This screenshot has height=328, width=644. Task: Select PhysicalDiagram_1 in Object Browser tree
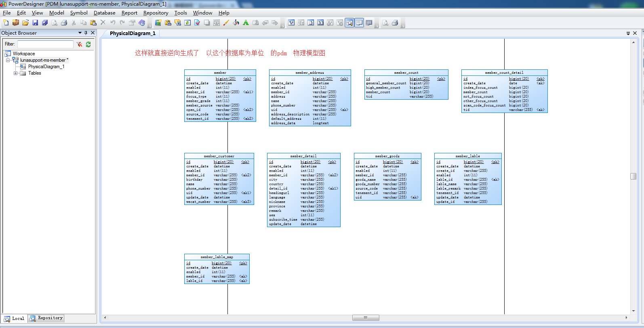pos(46,67)
